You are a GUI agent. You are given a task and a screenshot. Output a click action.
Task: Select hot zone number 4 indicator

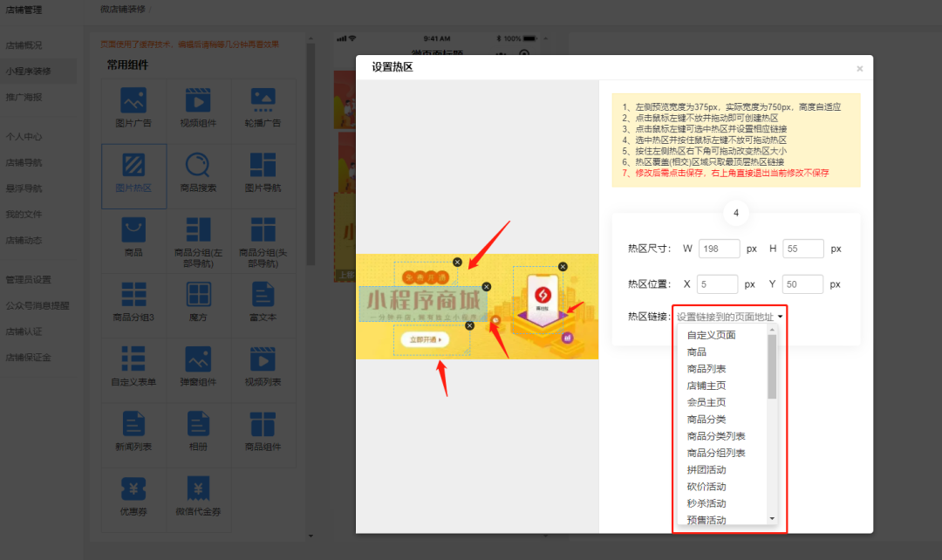[736, 213]
